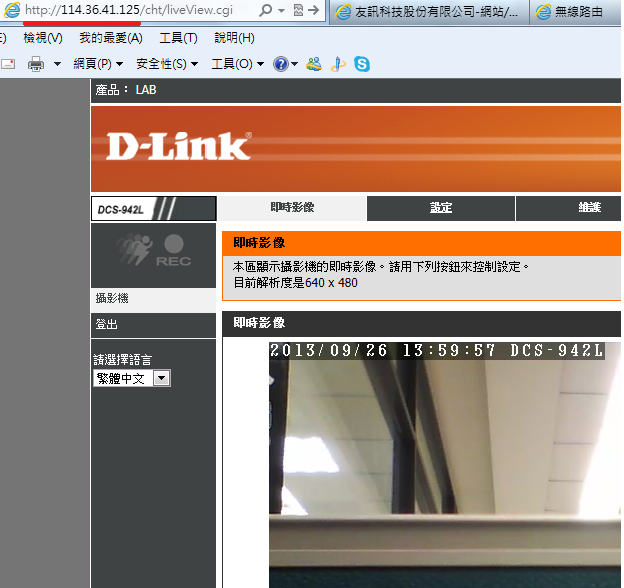624x588 pixels.
Task: Click the REC recording indicator icon
Action: point(174,250)
